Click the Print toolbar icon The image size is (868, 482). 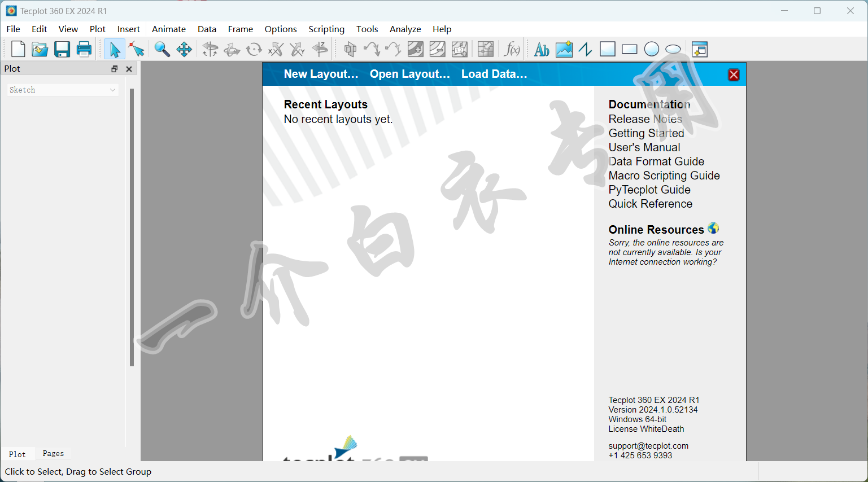click(x=84, y=50)
